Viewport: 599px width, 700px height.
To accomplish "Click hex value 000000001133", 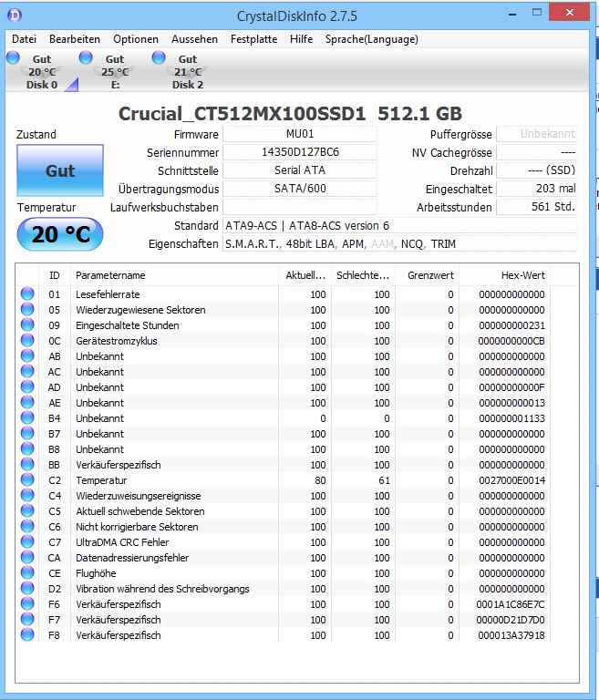I will pyautogui.click(x=511, y=418).
